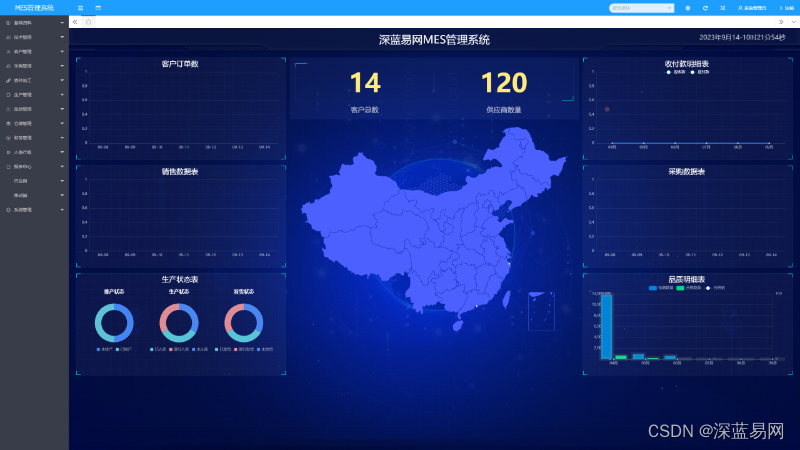Open the 人事行政 sidebar menu
The height and width of the screenshot is (450, 800).
(x=34, y=152)
